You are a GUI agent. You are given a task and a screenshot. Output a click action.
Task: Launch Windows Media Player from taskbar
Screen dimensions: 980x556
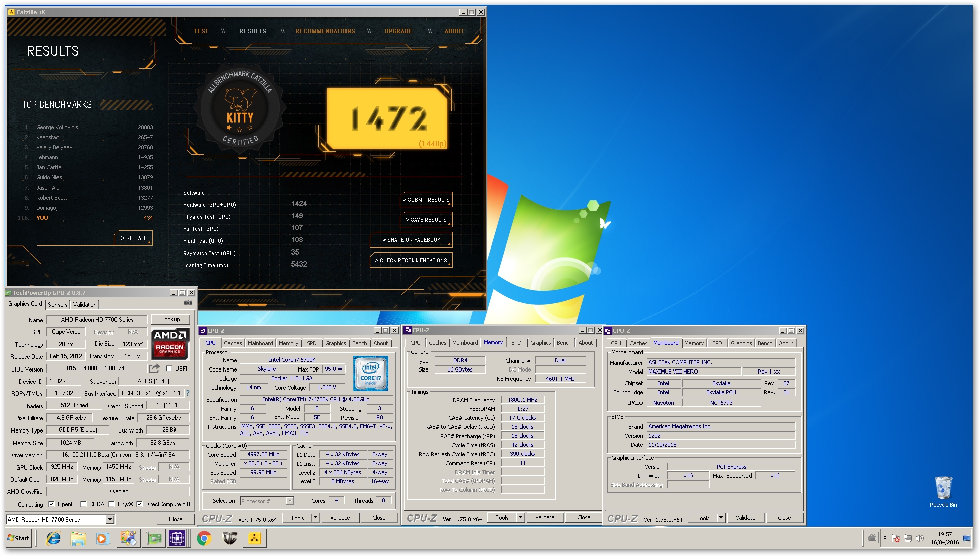point(102,538)
